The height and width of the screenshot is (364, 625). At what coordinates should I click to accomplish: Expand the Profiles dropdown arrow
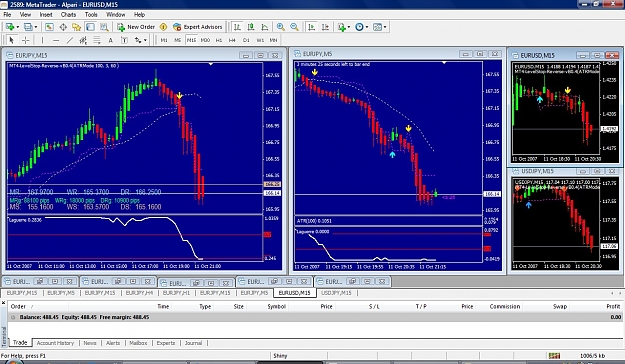click(35, 27)
